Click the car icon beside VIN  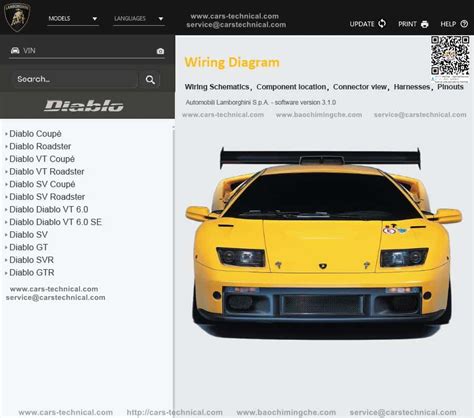click(15, 51)
